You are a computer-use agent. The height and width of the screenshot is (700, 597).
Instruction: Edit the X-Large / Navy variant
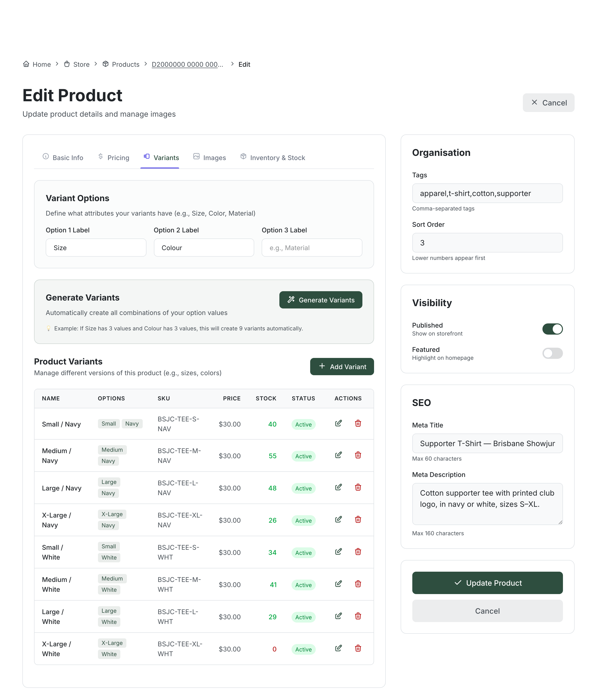click(x=338, y=519)
